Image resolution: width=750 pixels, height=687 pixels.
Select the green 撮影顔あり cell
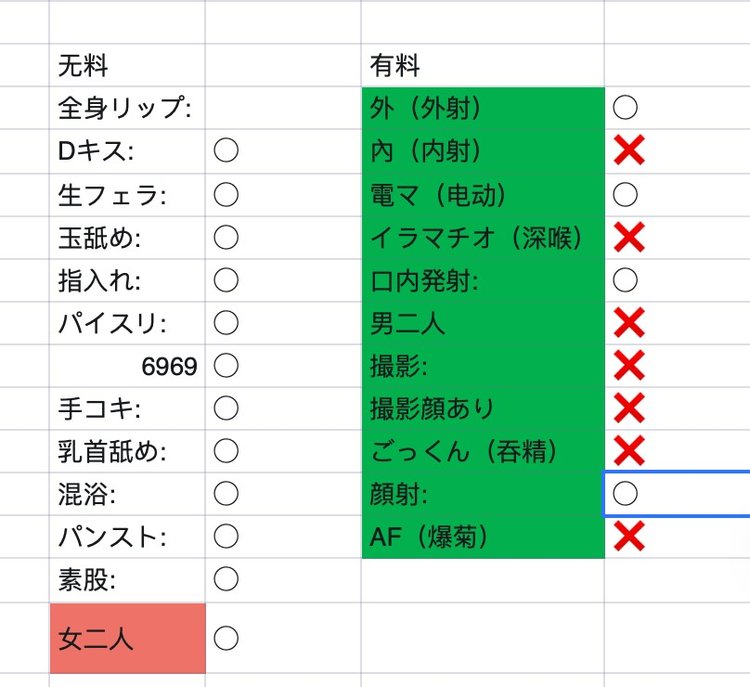click(x=482, y=409)
